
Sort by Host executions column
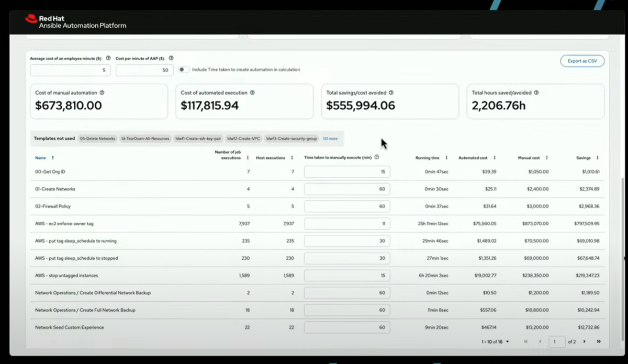292,157
